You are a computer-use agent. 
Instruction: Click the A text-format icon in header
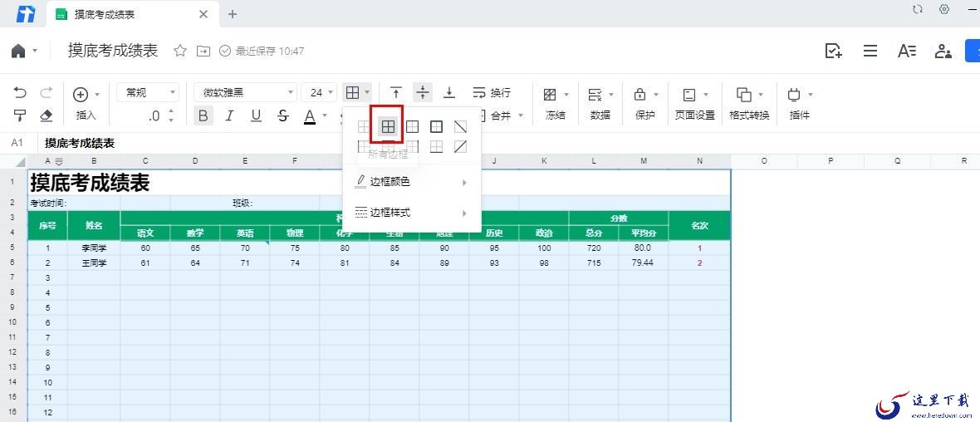907,51
